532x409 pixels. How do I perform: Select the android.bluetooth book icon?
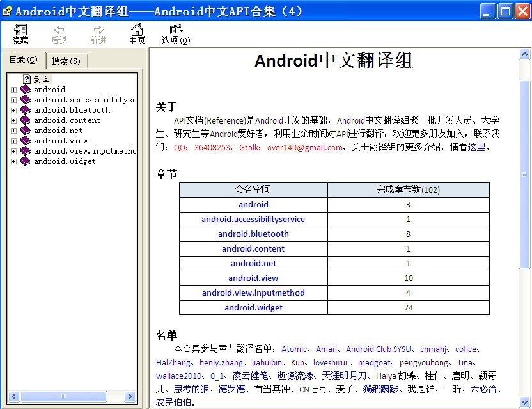coord(25,109)
